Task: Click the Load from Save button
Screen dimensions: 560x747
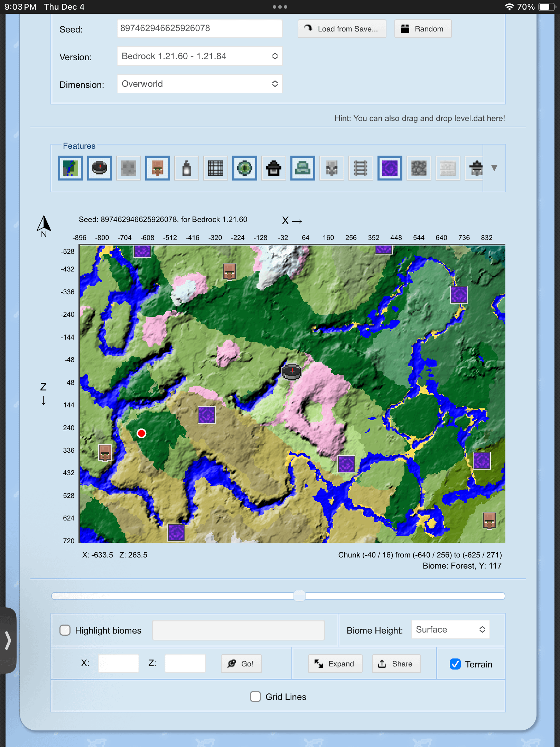Action: (342, 29)
